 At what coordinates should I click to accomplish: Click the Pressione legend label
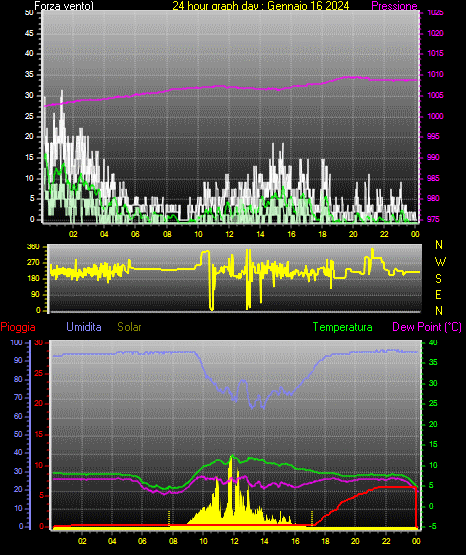(394, 6)
